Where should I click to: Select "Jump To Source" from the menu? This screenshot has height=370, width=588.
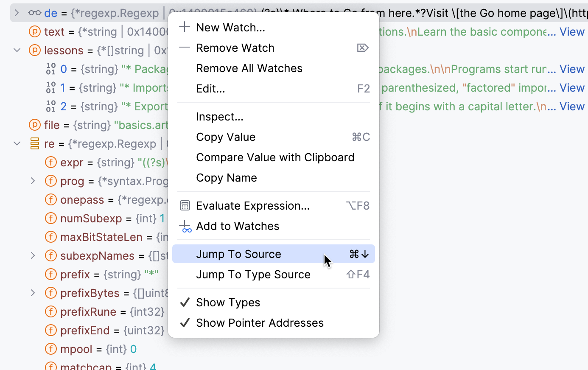(x=238, y=254)
